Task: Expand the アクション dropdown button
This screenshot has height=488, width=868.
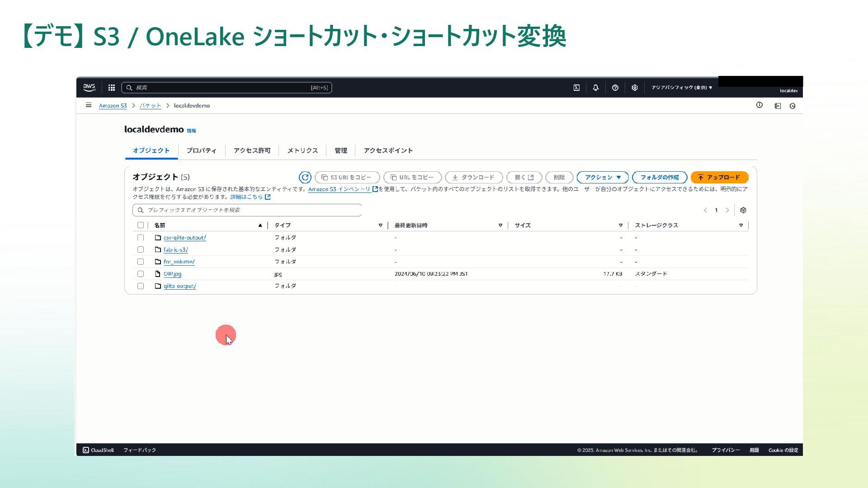Action: (603, 178)
